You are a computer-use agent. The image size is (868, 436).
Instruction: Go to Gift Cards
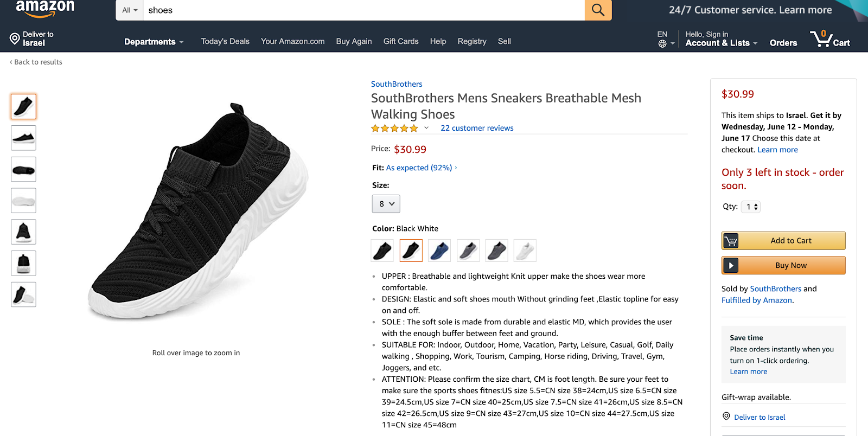(x=401, y=41)
